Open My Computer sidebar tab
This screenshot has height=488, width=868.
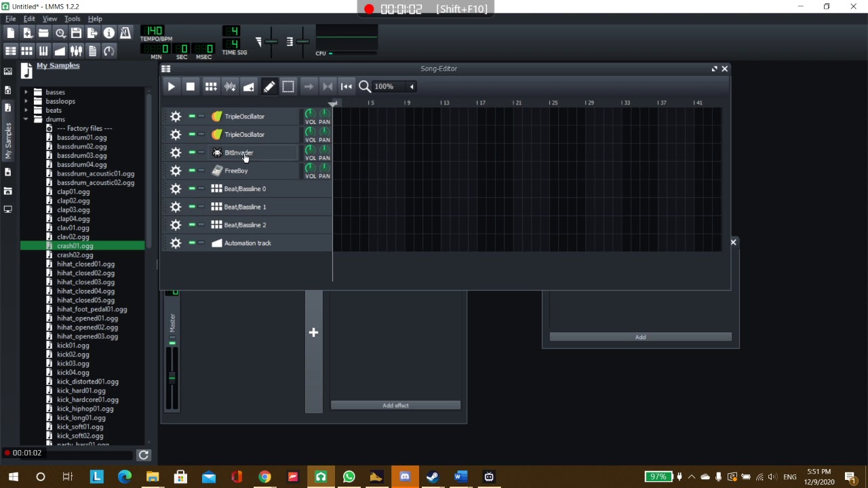click(x=7, y=209)
